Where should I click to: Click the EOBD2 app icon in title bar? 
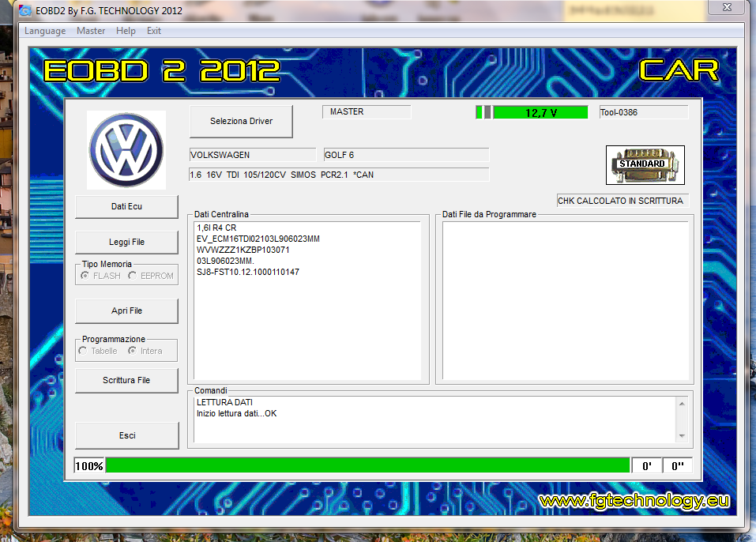[25, 10]
